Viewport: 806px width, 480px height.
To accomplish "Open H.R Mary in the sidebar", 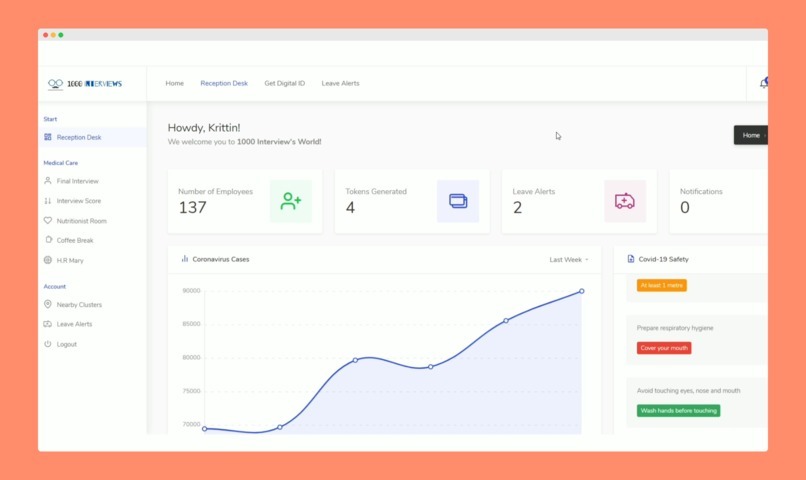I will [x=70, y=261].
